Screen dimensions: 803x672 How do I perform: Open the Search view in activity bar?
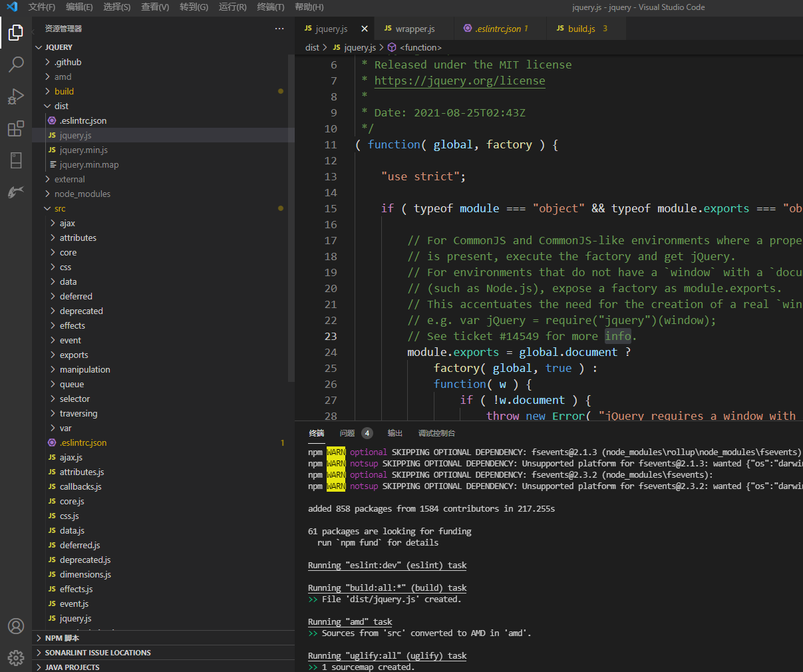[16, 64]
